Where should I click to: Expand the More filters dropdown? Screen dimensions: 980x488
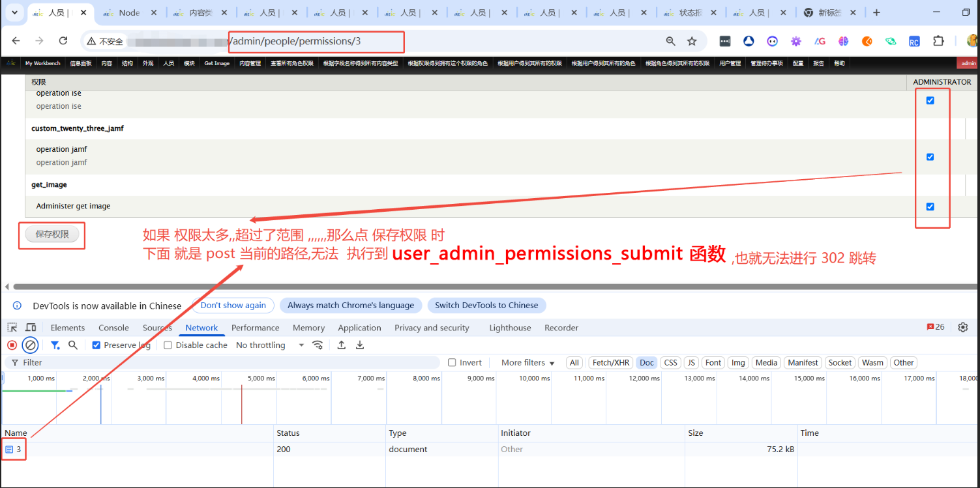pos(527,363)
